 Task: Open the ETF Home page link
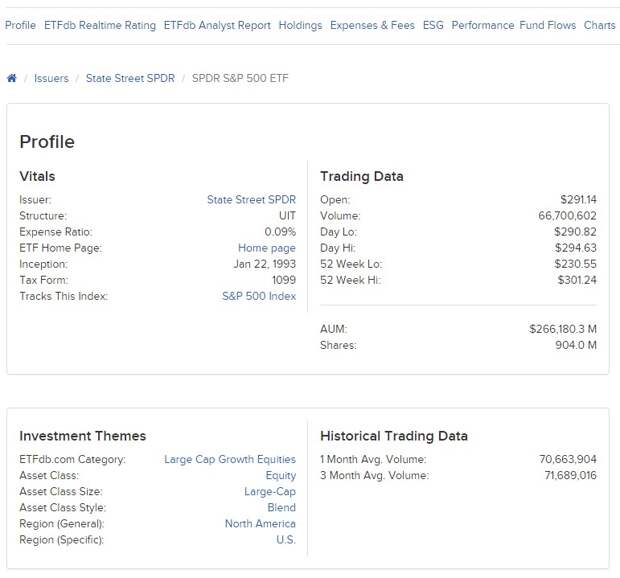point(267,248)
